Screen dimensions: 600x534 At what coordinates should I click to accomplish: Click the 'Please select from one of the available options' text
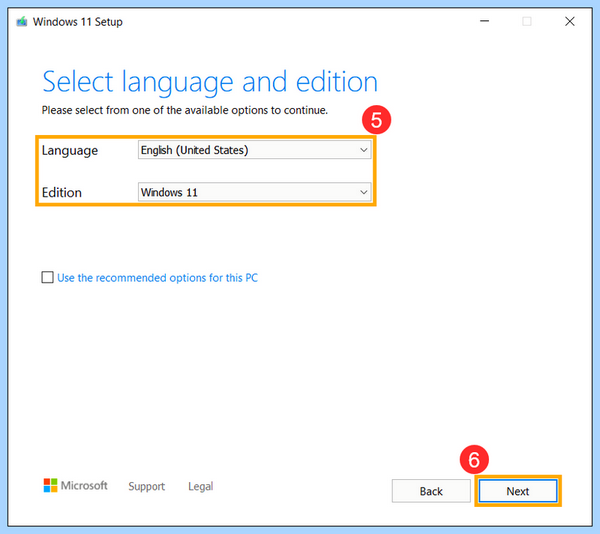click(x=185, y=111)
